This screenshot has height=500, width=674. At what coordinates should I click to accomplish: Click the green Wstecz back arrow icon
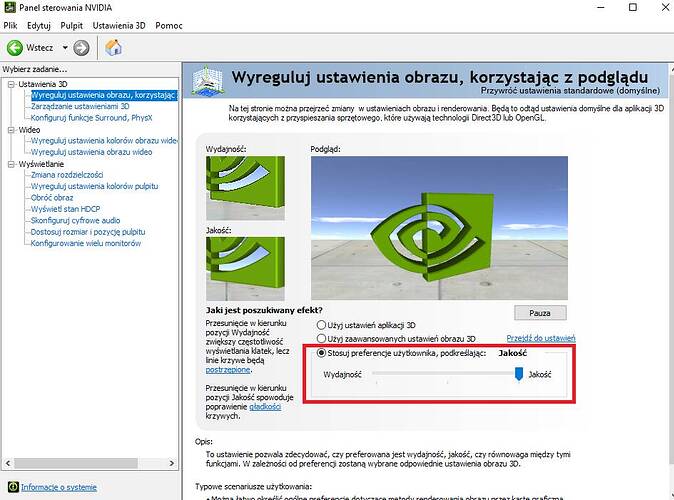point(15,48)
